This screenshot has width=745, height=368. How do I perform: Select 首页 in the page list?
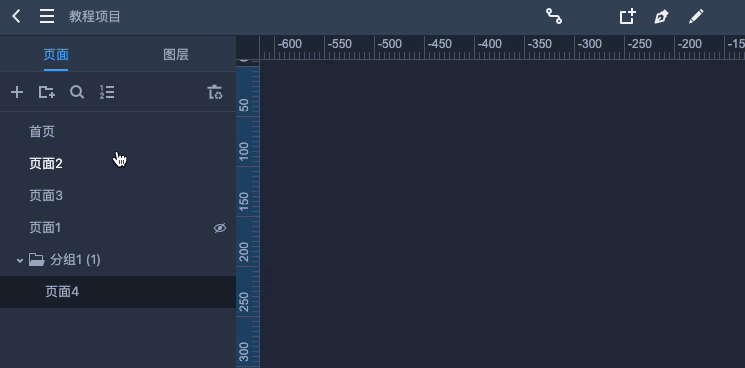[118, 132]
